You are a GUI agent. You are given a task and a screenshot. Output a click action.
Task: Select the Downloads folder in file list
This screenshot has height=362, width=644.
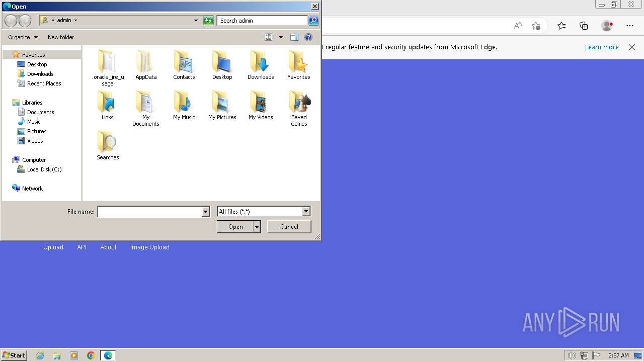click(261, 65)
